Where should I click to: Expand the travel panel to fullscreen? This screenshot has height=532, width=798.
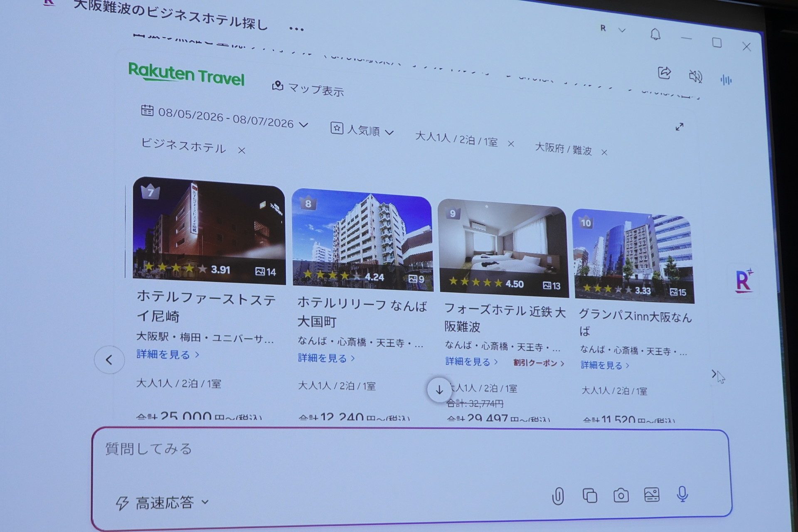click(680, 126)
